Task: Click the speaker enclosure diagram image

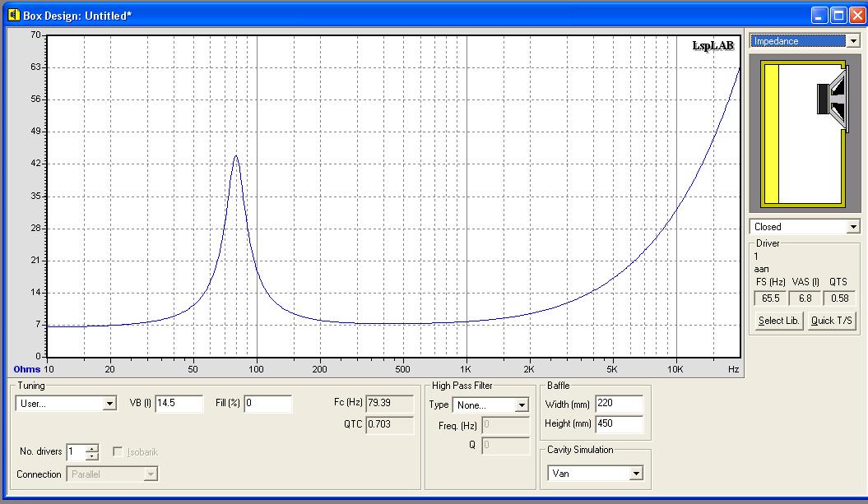Action: (x=805, y=135)
